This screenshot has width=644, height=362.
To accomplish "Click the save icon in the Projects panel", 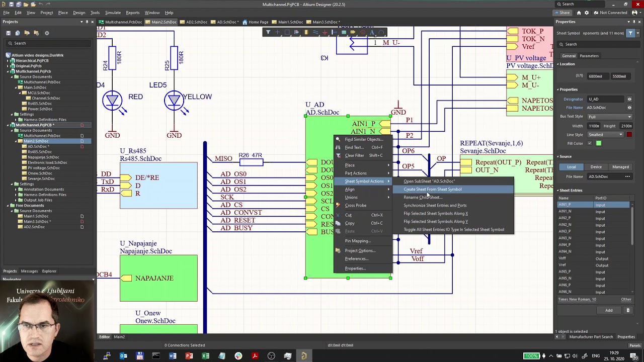I will [9, 33].
